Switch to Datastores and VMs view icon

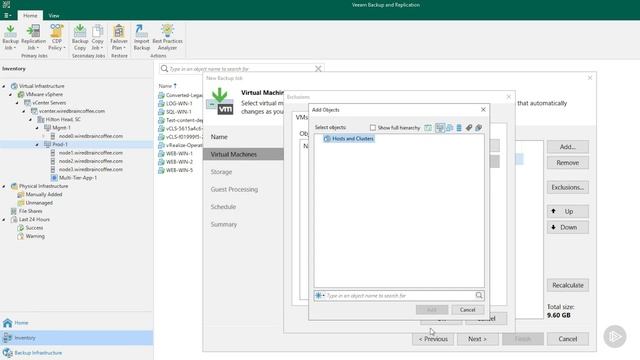click(459, 128)
